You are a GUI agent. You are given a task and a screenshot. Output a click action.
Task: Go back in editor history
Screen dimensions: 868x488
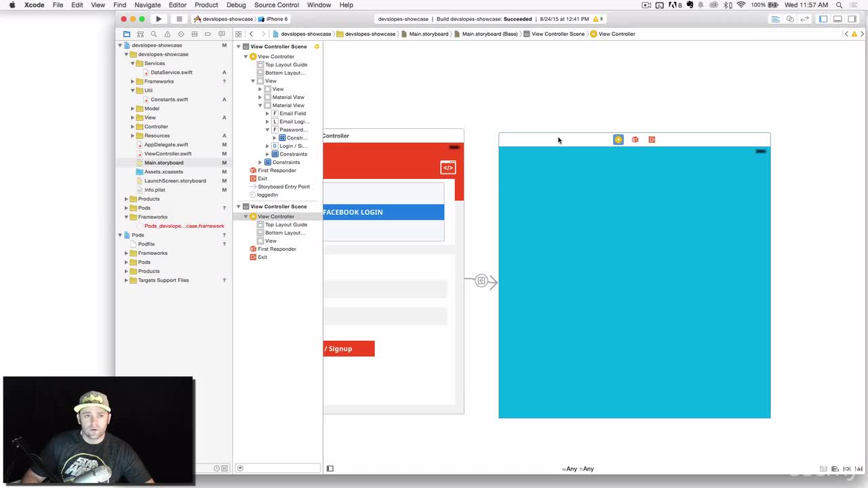click(x=252, y=34)
